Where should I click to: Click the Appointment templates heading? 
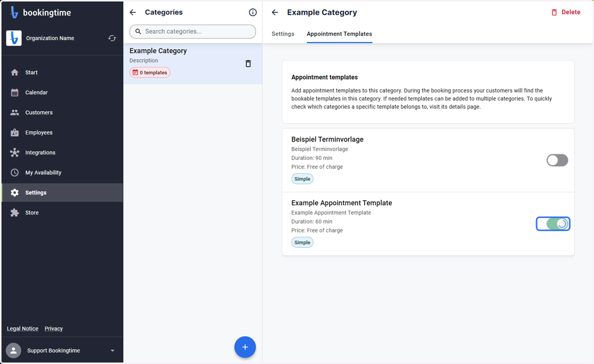coord(325,78)
